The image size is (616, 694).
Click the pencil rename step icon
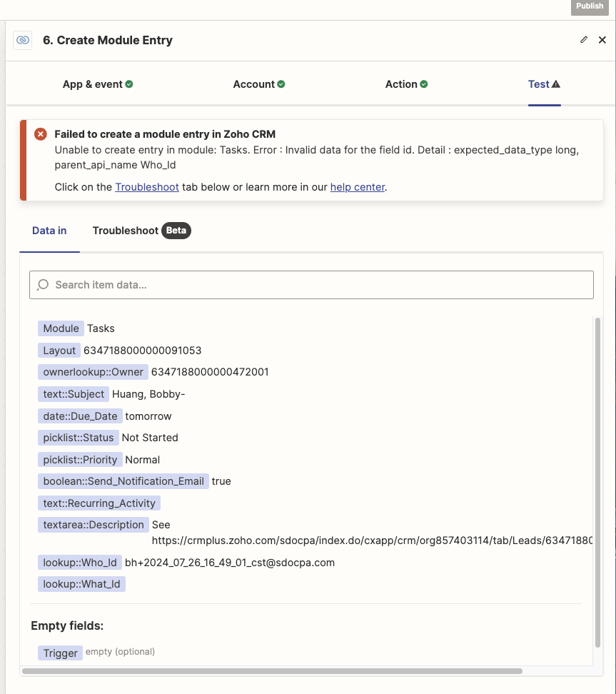(x=584, y=40)
